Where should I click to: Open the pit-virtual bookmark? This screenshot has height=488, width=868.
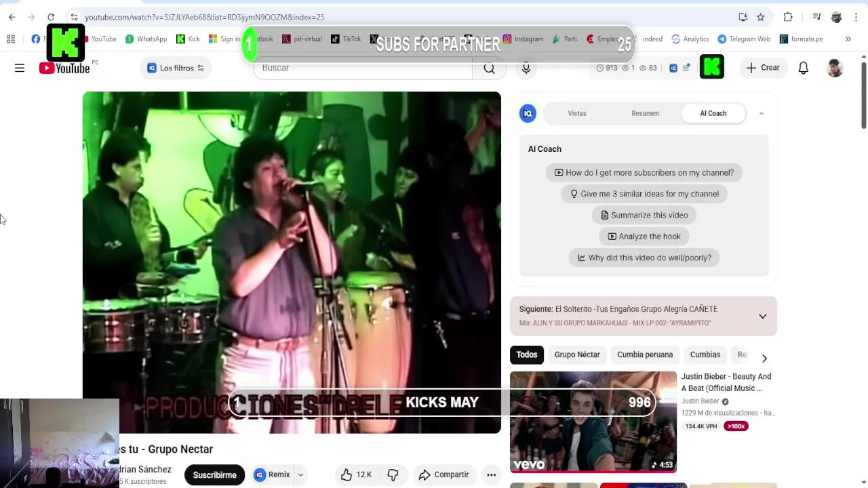click(302, 39)
